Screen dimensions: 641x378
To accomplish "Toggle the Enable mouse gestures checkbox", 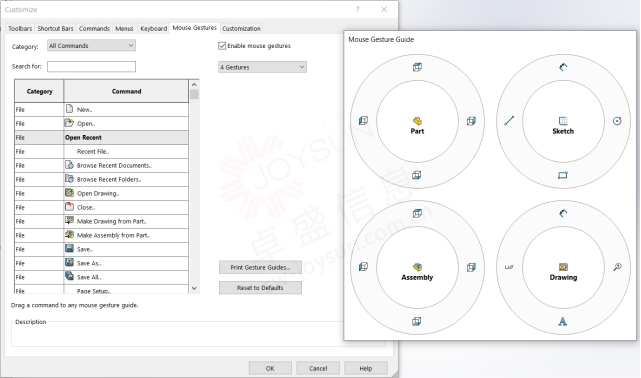I will [222, 46].
